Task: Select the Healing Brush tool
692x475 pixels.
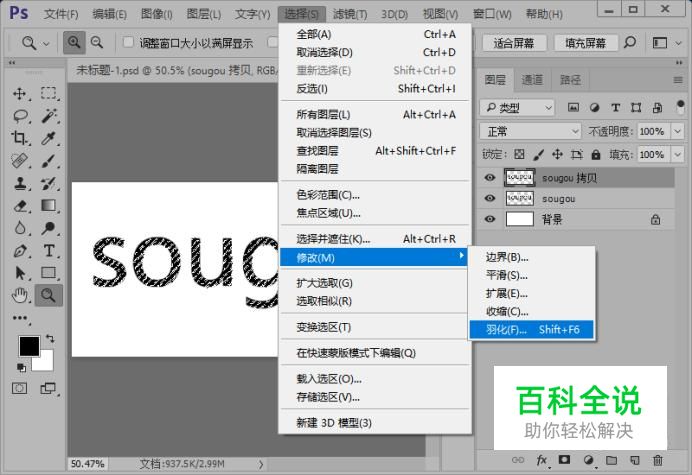Action: pyautogui.click(x=19, y=161)
